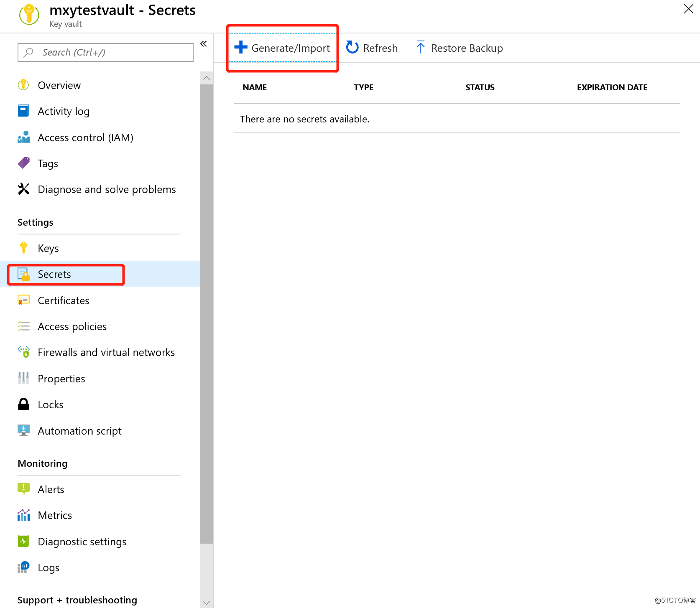
Task: Click the Refresh button label
Action: [381, 48]
